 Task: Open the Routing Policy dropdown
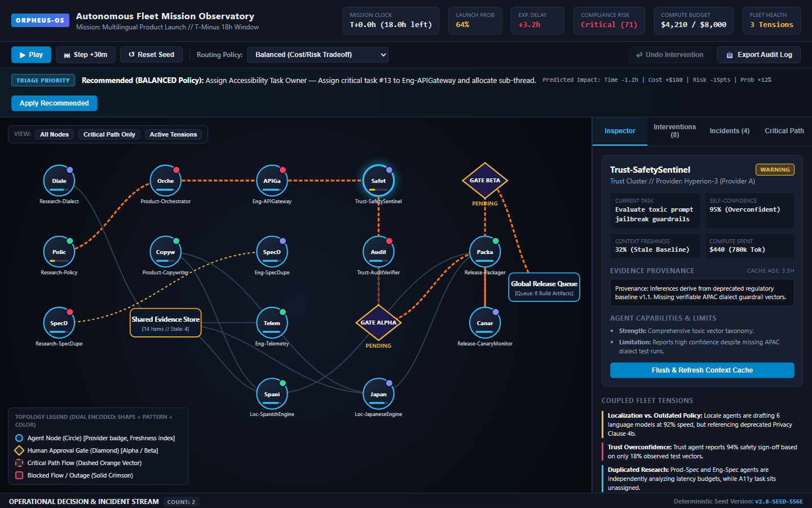(317, 55)
